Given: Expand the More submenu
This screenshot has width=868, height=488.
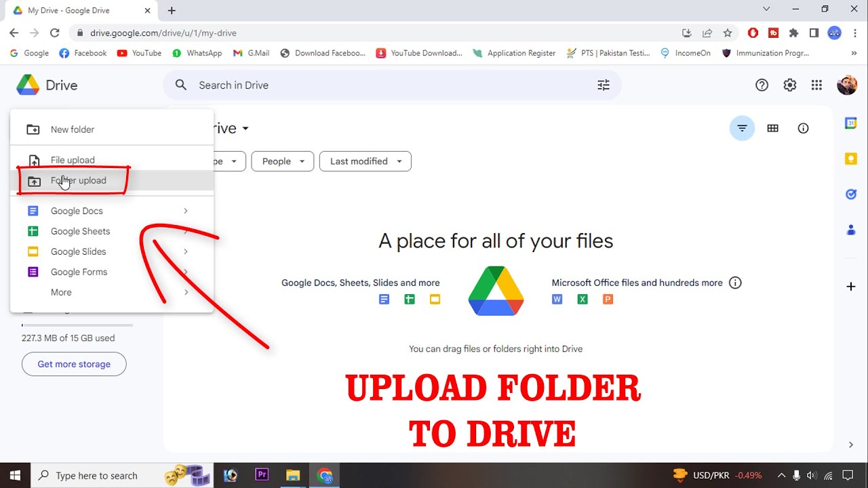Looking at the screenshot, I should (112, 292).
